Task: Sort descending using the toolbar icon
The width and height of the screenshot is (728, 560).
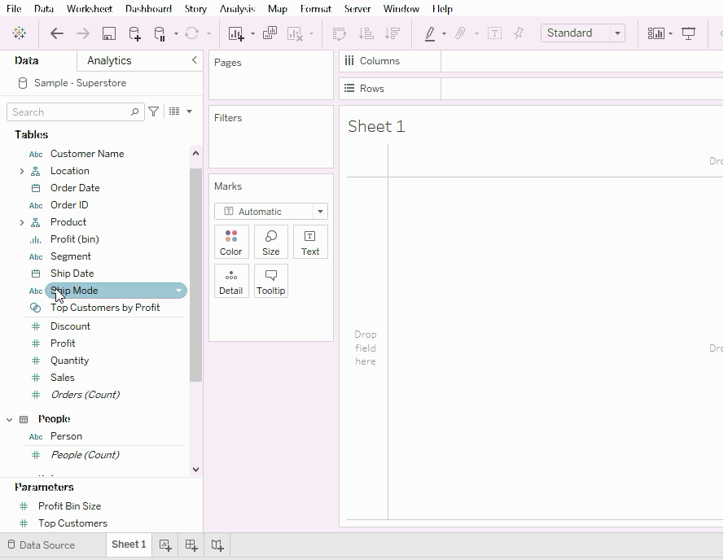Action: pos(393,33)
